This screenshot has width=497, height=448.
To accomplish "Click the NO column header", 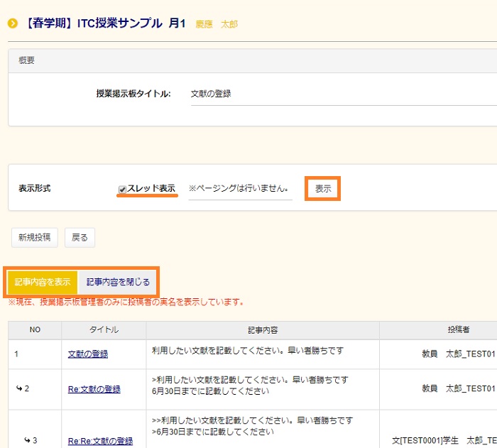I will (x=35, y=330).
